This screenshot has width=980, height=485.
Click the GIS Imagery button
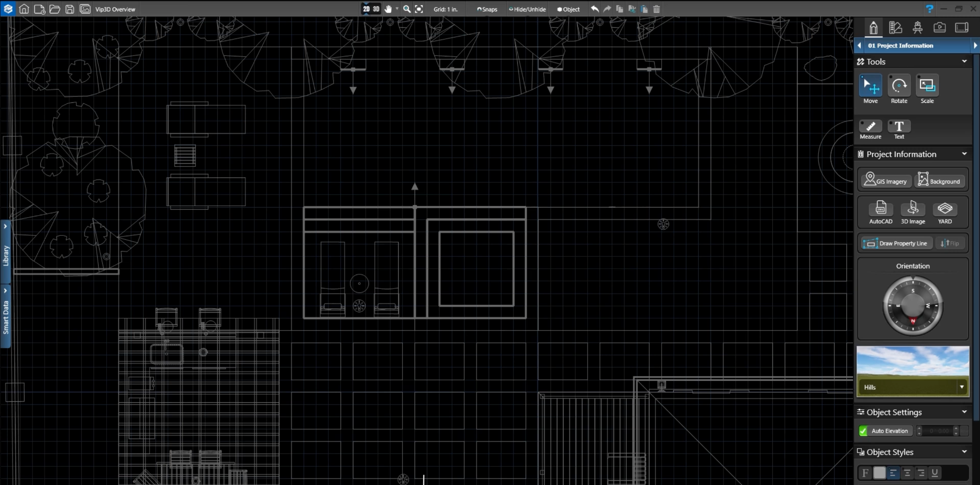[886, 180]
